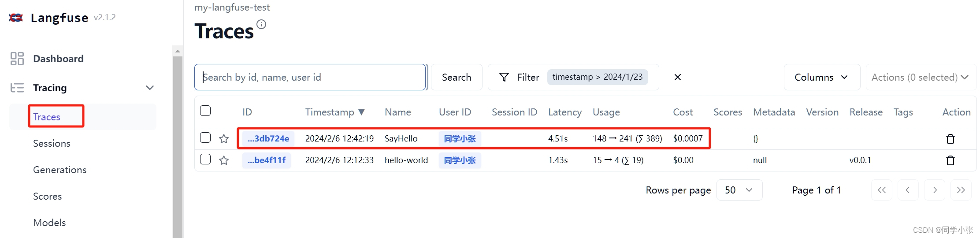Focus the search by id field
This screenshot has width=980, height=238.
(x=310, y=77)
